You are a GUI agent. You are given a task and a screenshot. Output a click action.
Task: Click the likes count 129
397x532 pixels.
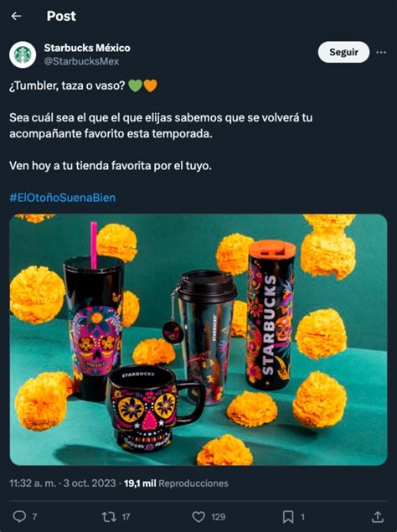(x=218, y=517)
